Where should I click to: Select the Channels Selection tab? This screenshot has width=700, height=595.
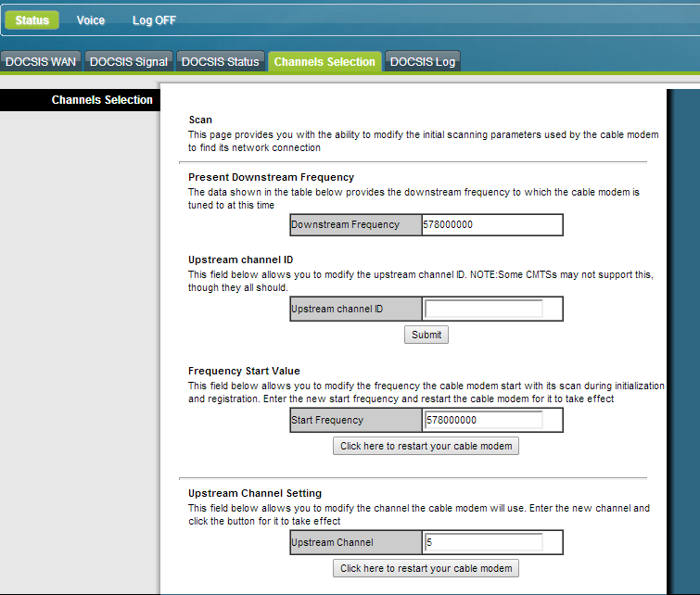point(325,62)
